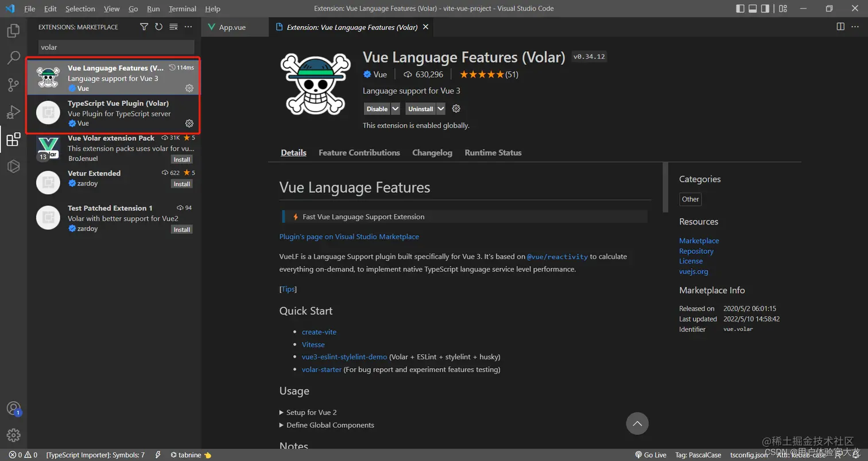Screen dimensions: 868x461
Task: Open editor More Actions ellipsis
Action: click(855, 27)
